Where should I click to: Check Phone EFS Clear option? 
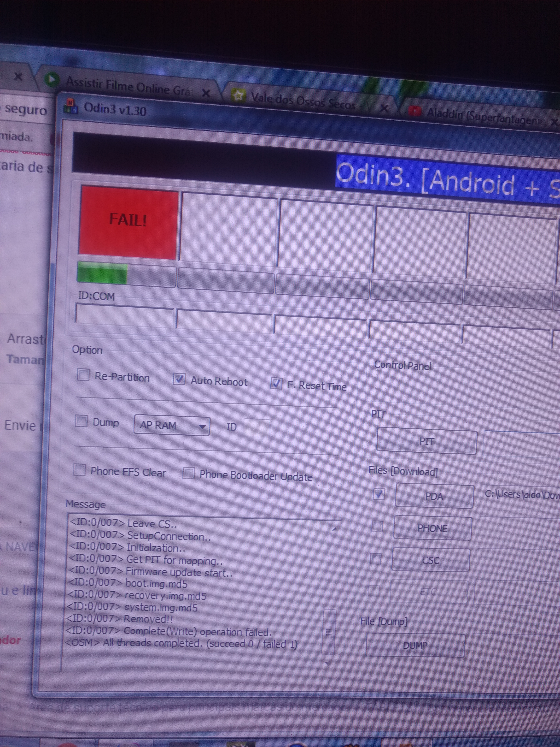tap(79, 470)
